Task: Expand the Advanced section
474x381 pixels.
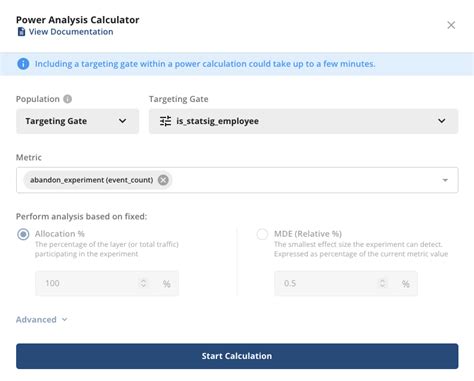Action: point(42,320)
